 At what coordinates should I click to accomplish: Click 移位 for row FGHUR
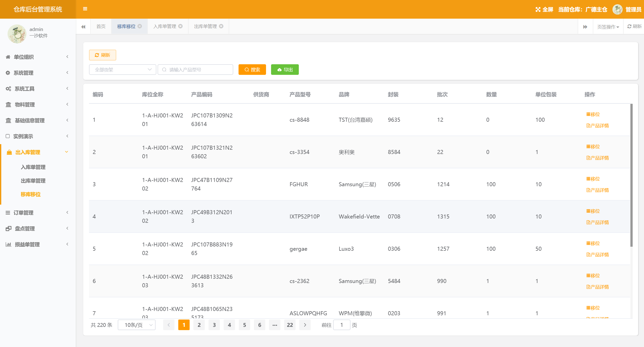click(593, 179)
